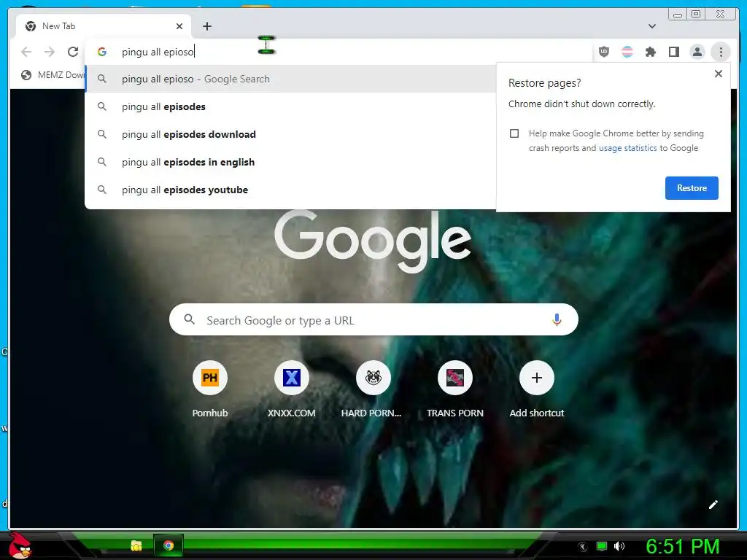Expand the tab search chevron
This screenshot has width=747, height=560.
click(652, 26)
